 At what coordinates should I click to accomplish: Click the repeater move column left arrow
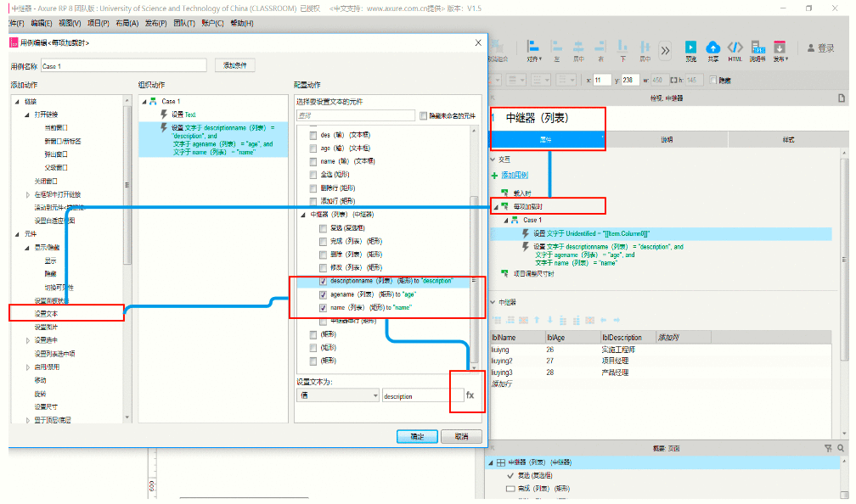click(x=603, y=320)
